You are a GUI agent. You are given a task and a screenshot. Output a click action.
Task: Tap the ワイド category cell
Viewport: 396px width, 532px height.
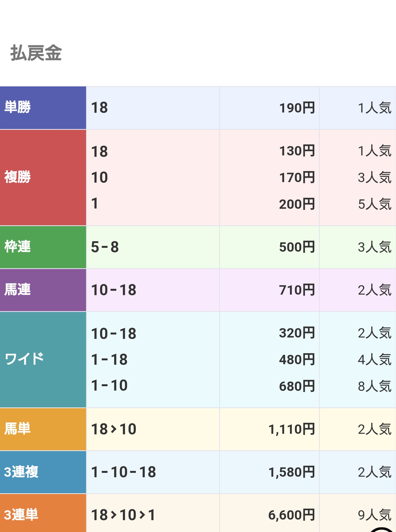click(x=43, y=360)
